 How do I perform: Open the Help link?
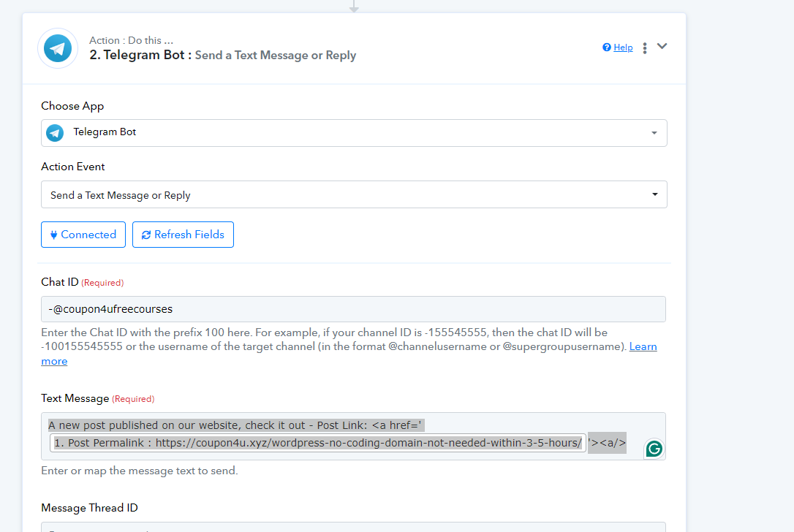(623, 47)
